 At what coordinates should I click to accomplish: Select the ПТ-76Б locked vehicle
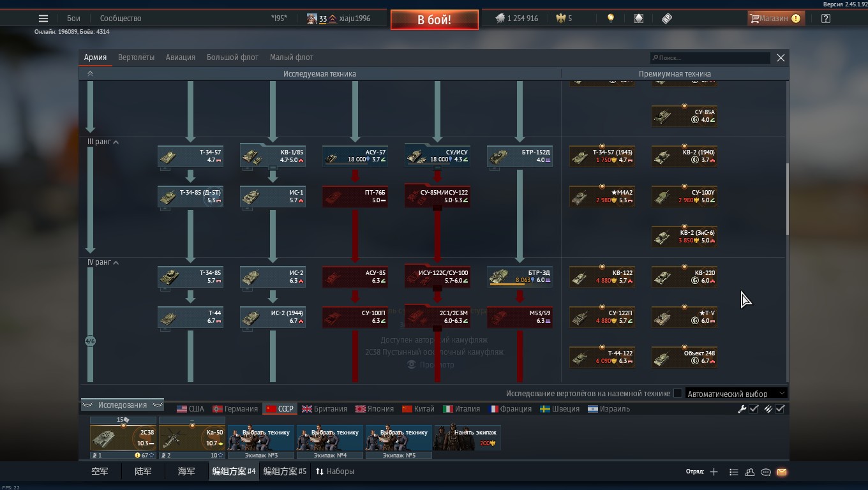point(355,197)
